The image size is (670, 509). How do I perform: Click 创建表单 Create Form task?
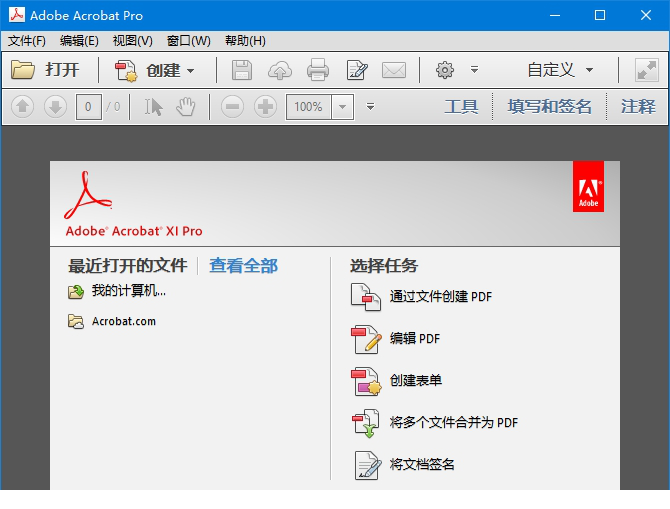coord(415,380)
